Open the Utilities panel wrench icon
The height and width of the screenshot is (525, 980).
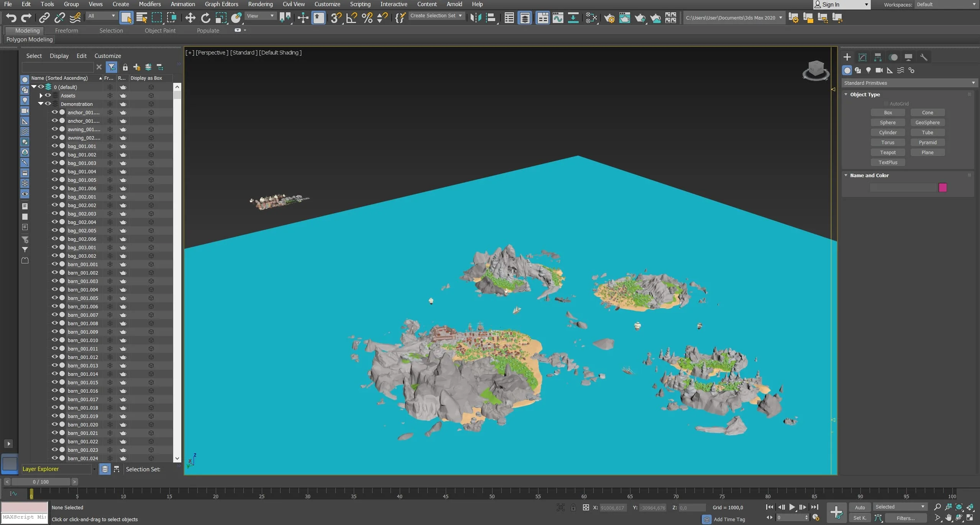(924, 57)
